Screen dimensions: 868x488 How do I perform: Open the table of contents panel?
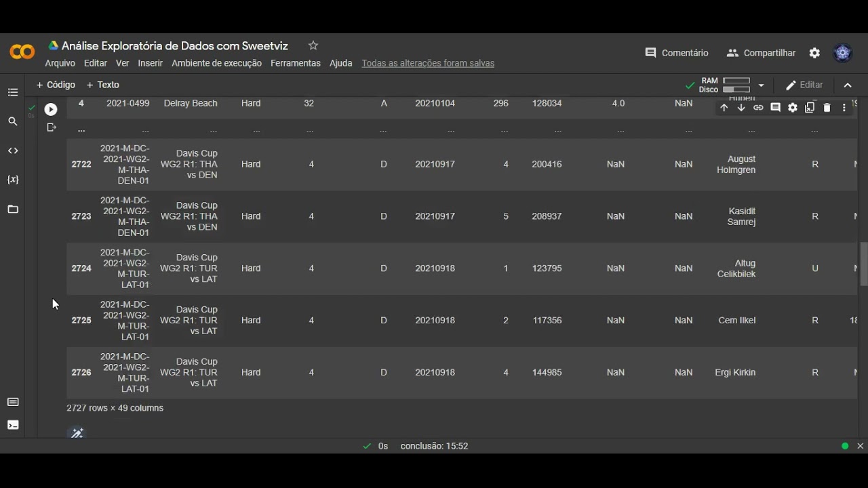(x=13, y=92)
